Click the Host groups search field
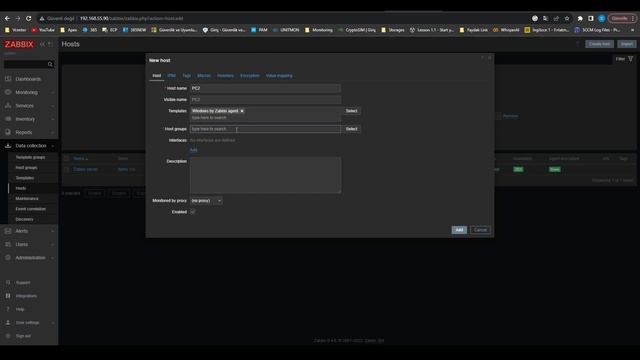Screen dimensions: 640x360 pyautogui.click(x=265, y=129)
